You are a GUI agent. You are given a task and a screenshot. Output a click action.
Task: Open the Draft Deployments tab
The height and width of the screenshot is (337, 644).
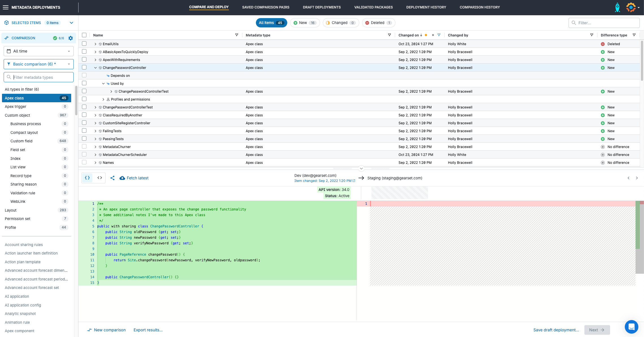pyautogui.click(x=322, y=7)
